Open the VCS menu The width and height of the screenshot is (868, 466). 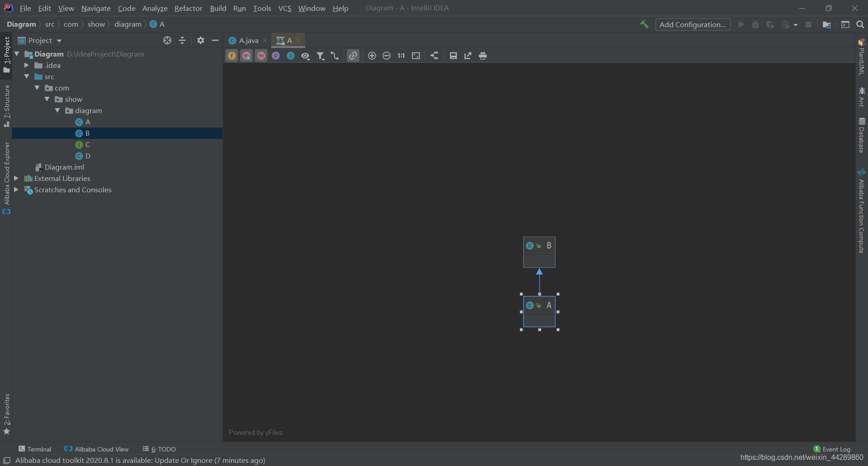(285, 8)
